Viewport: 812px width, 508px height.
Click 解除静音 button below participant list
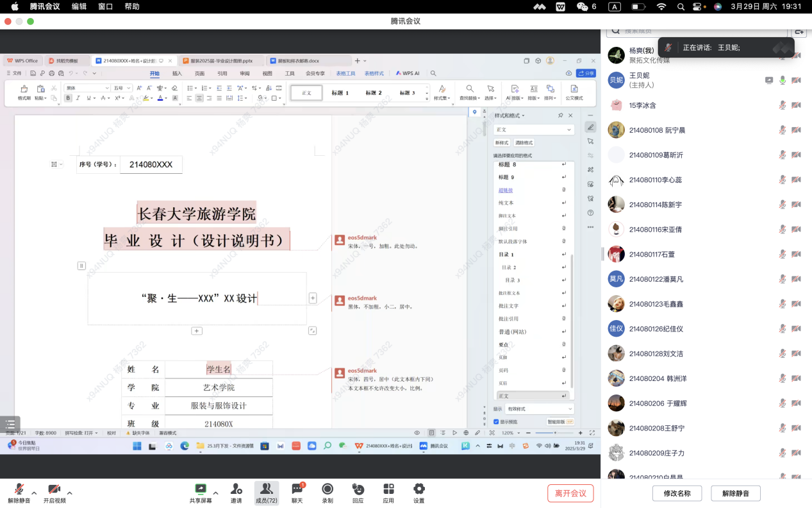tap(736, 493)
